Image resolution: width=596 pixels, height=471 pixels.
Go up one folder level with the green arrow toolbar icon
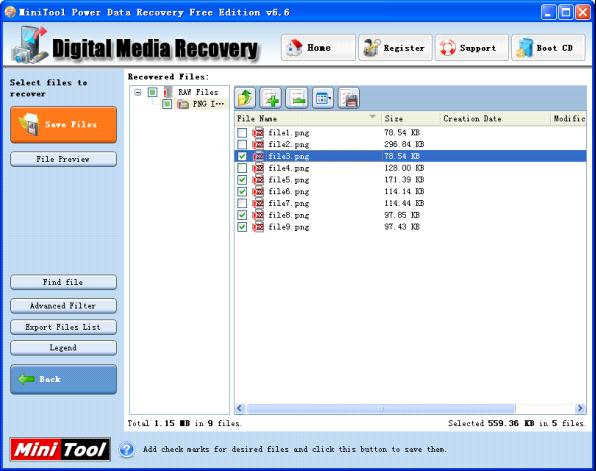(x=245, y=98)
